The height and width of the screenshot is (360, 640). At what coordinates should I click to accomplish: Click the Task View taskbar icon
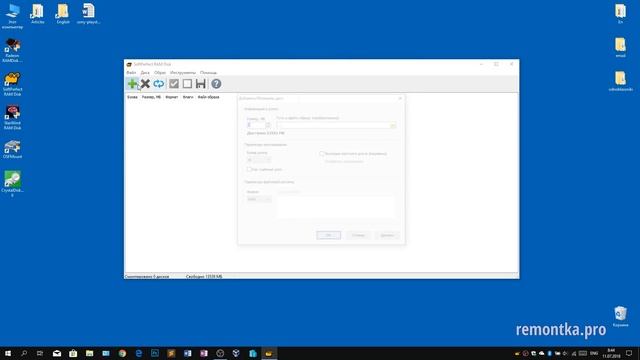tap(40, 353)
